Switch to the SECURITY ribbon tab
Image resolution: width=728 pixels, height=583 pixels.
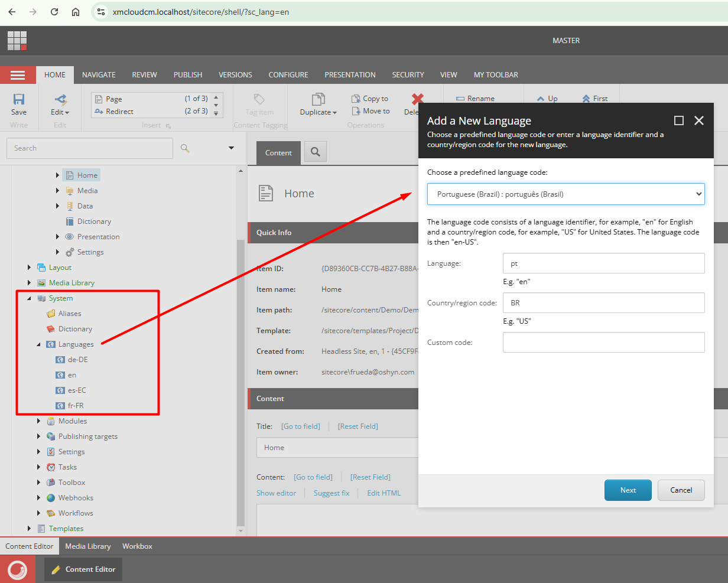[x=408, y=75]
